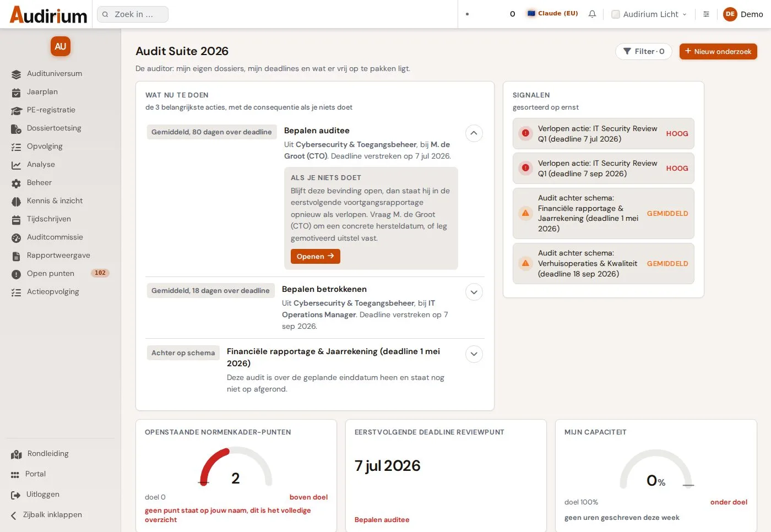Click the Mijn capaciteit gauge

pyautogui.click(x=656, y=469)
